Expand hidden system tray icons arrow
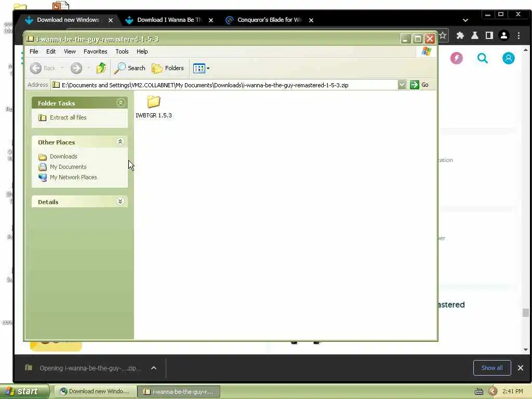The height and width of the screenshot is (399, 532). click(x=493, y=392)
